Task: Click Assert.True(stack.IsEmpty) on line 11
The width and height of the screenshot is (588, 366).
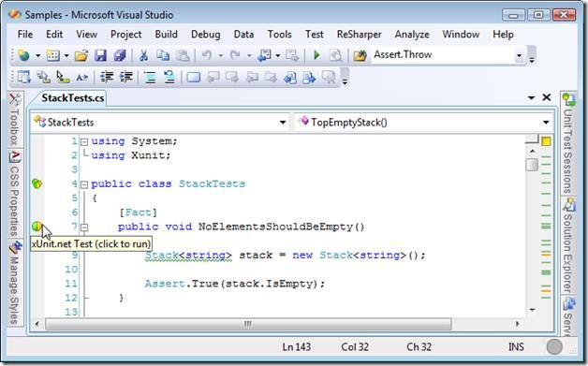Action: [235, 284]
